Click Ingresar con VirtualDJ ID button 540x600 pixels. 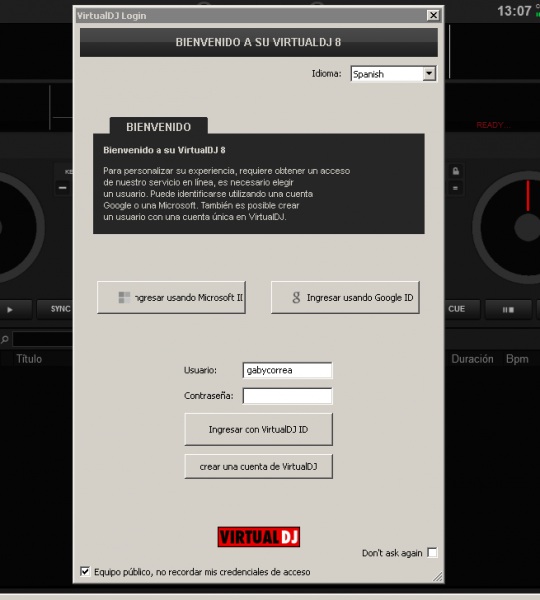(x=258, y=429)
